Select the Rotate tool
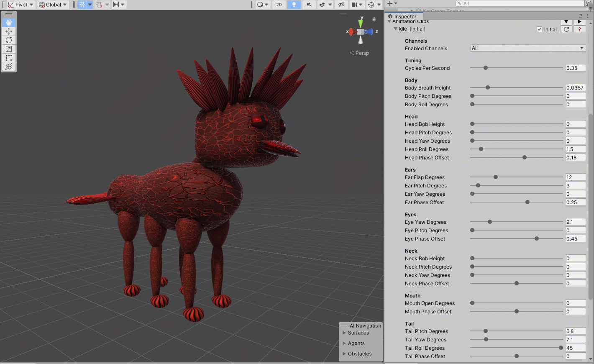The height and width of the screenshot is (364, 594). [x=9, y=40]
